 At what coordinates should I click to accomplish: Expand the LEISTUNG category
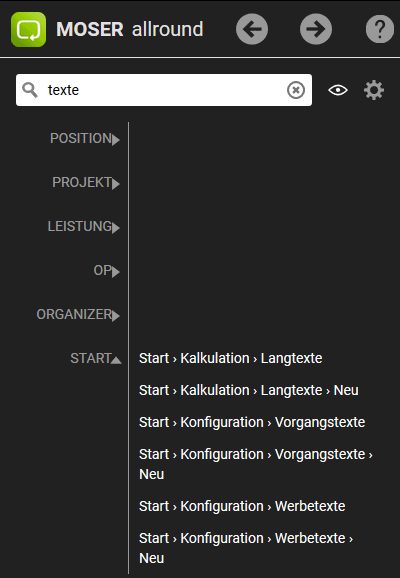click(84, 226)
